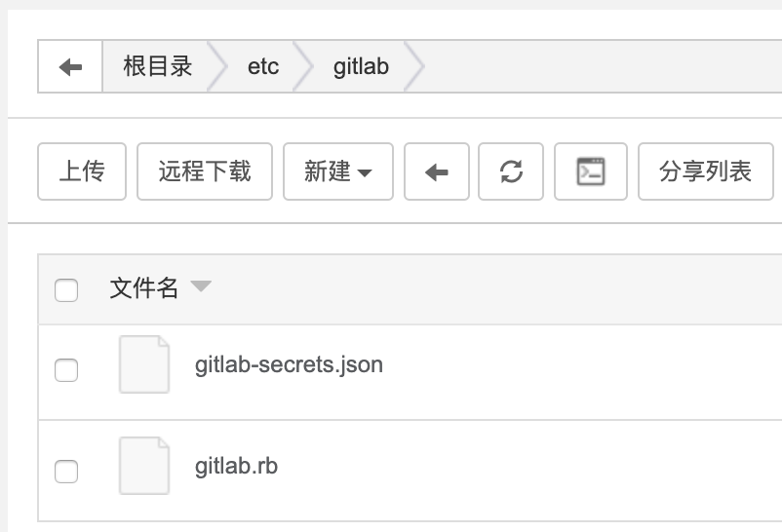782x532 pixels.
Task: Click the back arrow in breadcrumb bar
Action: tap(70, 67)
